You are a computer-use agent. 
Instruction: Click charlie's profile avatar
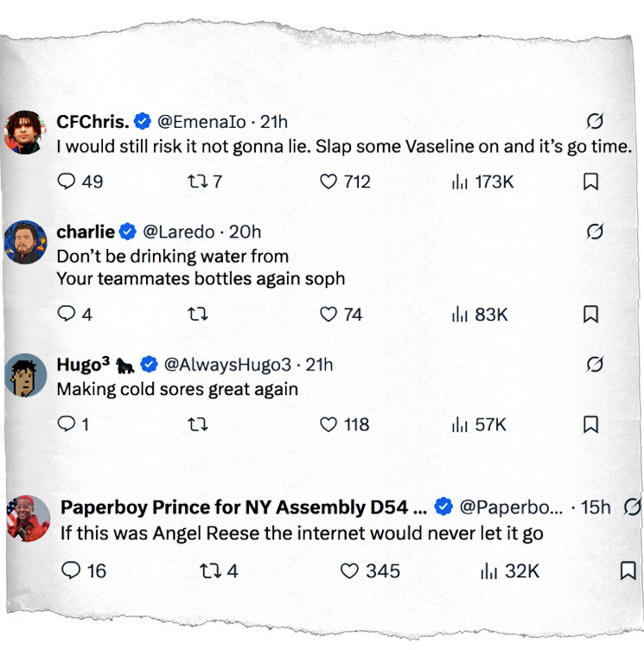(x=25, y=243)
